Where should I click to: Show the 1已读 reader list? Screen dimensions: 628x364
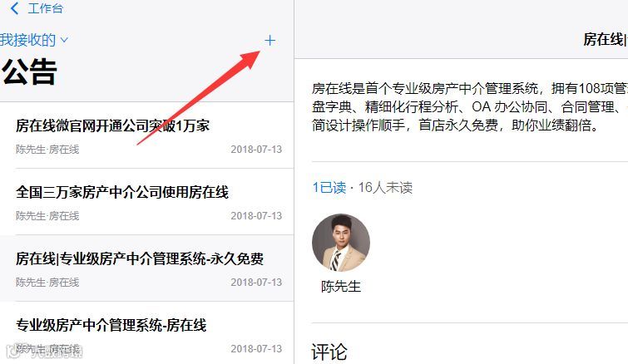[x=329, y=187]
